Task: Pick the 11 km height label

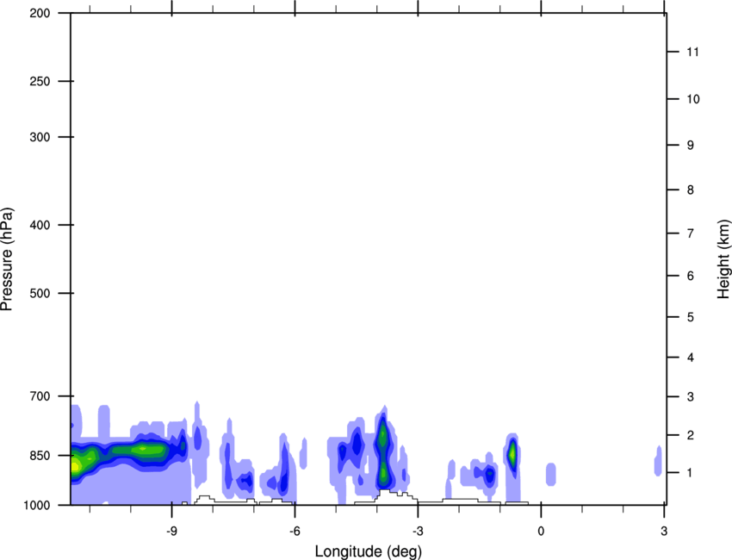Action: coord(692,52)
